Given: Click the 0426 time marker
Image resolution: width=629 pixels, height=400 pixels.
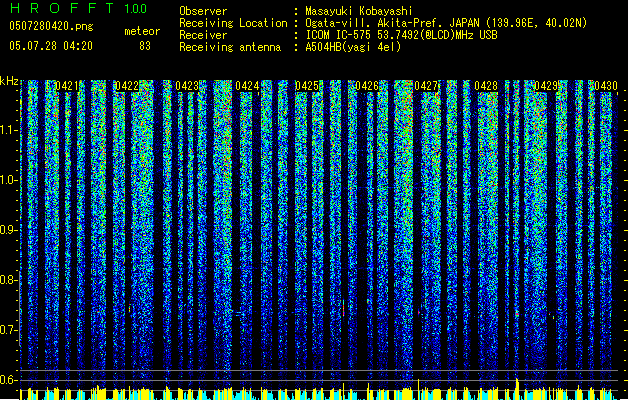Looking at the screenshot, I should 367,86.
